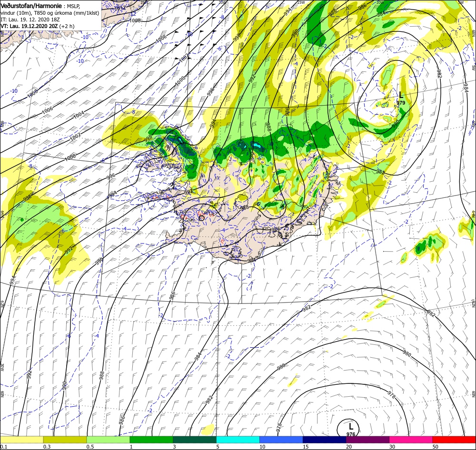Pick the dark green 3–5 legend swatch

tap(195, 440)
